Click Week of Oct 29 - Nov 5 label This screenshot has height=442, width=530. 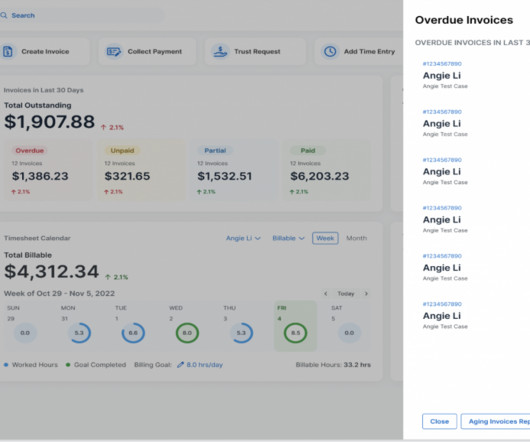coord(59,293)
